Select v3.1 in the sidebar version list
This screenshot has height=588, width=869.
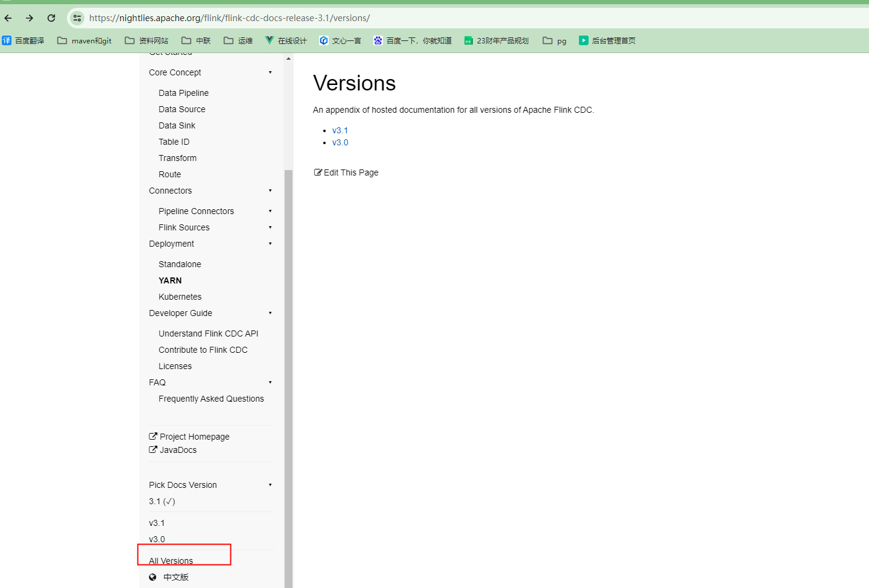tap(157, 523)
